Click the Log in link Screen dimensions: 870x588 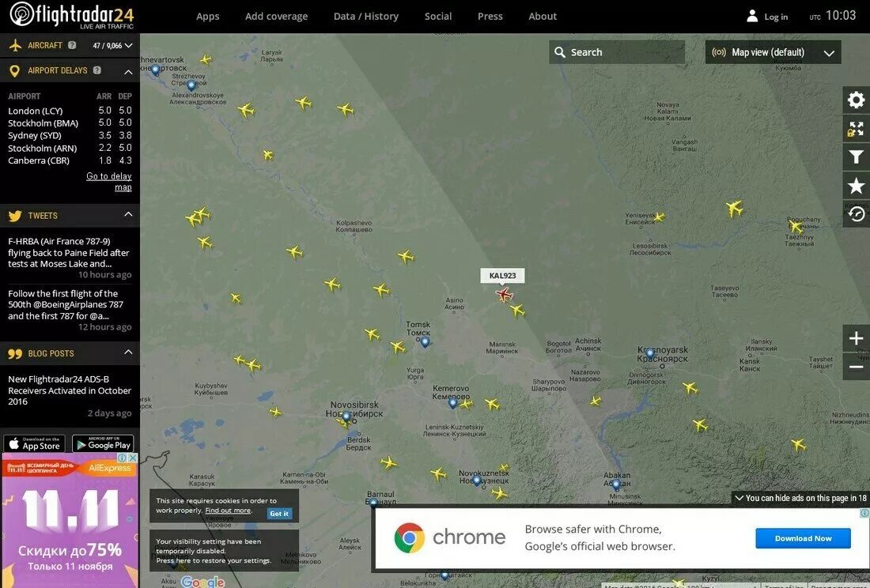click(x=776, y=17)
